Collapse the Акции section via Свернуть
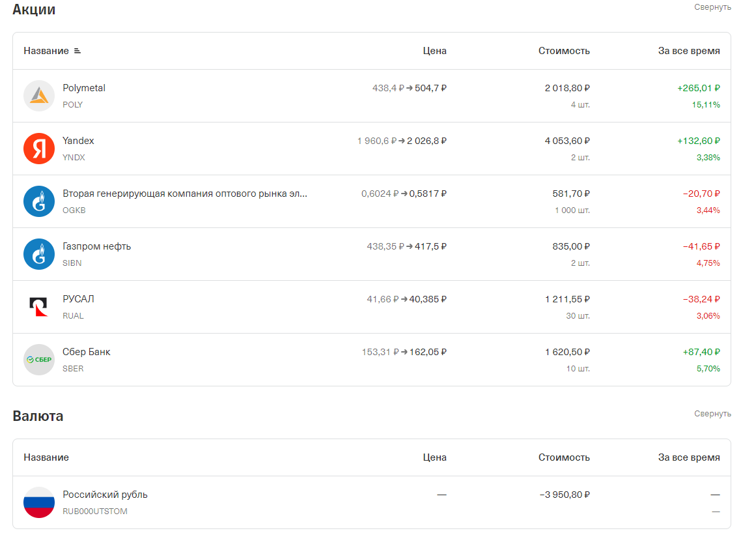The image size is (756, 548). click(x=712, y=7)
